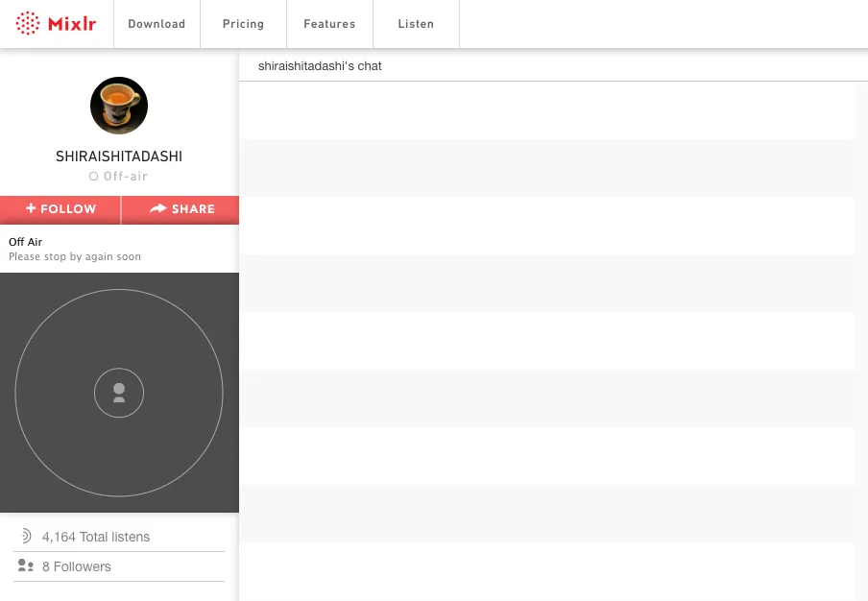Click the teacup profile avatar
The image size is (868, 601).
[x=119, y=106]
